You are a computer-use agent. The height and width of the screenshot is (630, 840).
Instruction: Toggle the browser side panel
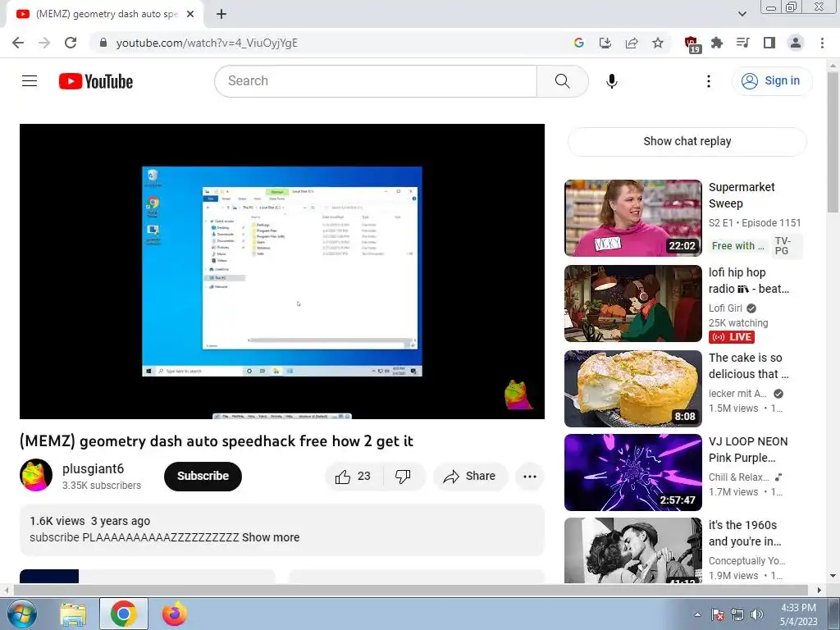pyautogui.click(x=769, y=43)
